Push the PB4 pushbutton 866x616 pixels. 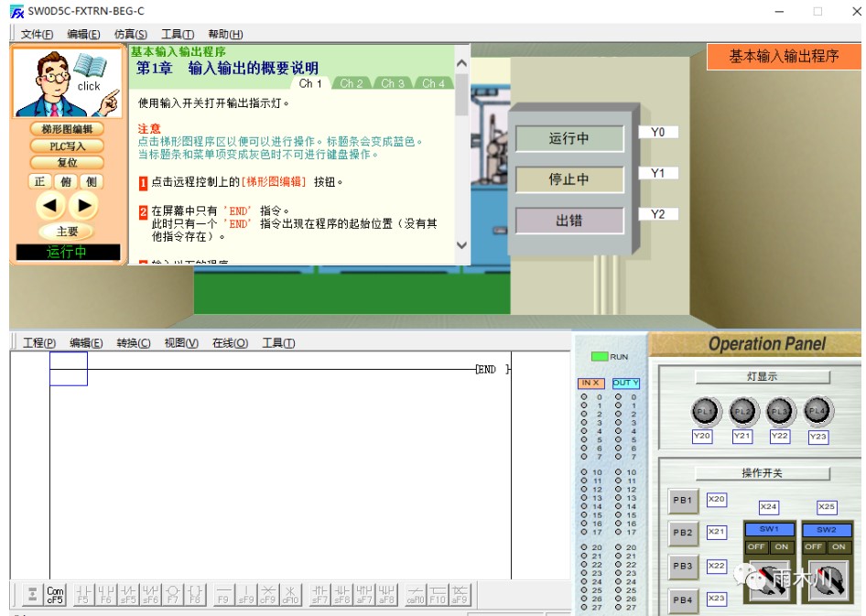683,600
